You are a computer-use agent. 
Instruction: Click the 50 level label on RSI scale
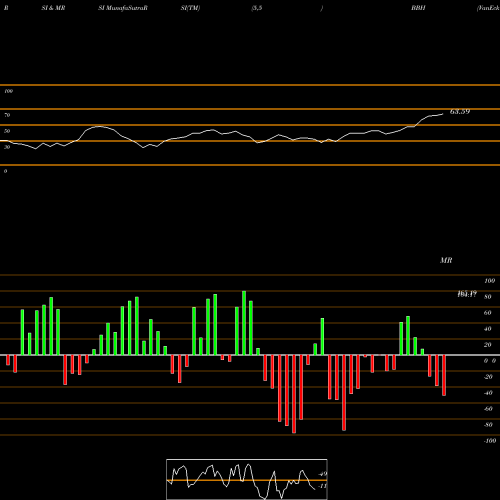click(x=7, y=131)
